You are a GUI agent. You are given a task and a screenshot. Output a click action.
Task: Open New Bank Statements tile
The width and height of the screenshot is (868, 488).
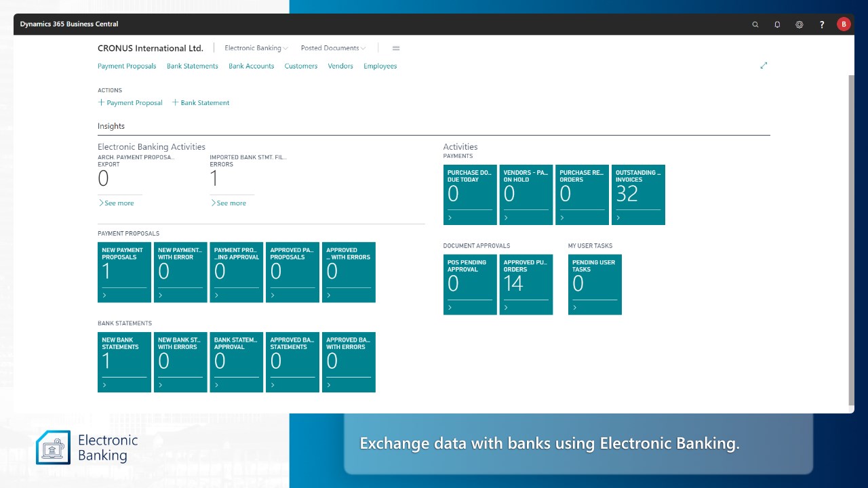(124, 362)
